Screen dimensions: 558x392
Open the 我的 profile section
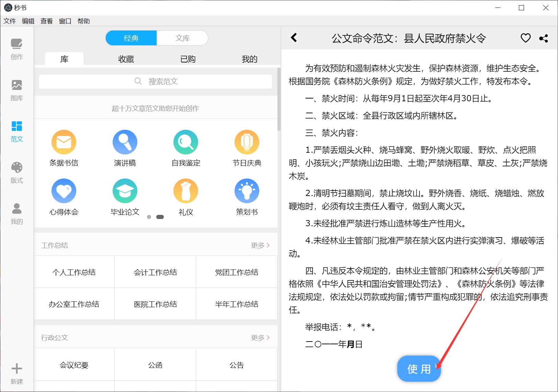pyautogui.click(x=16, y=214)
